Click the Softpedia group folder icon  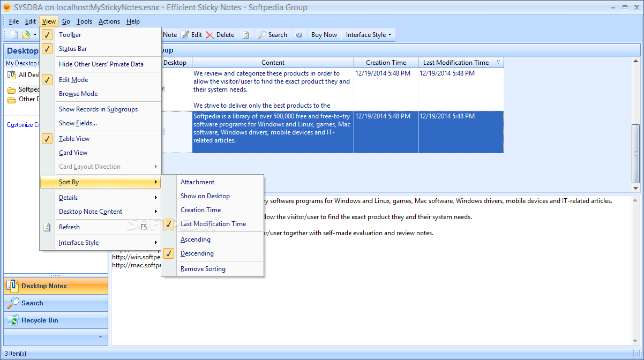coord(12,90)
